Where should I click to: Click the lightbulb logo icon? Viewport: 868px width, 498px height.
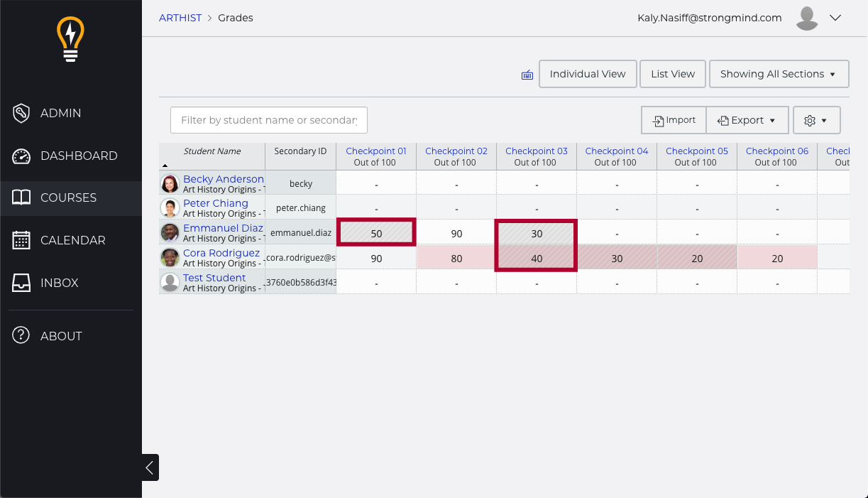(x=70, y=40)
